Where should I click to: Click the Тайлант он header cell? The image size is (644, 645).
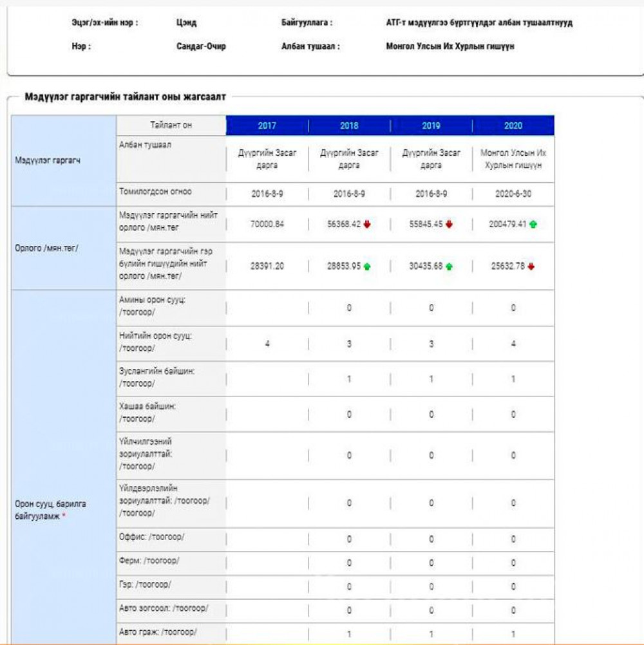pos(171,125)
